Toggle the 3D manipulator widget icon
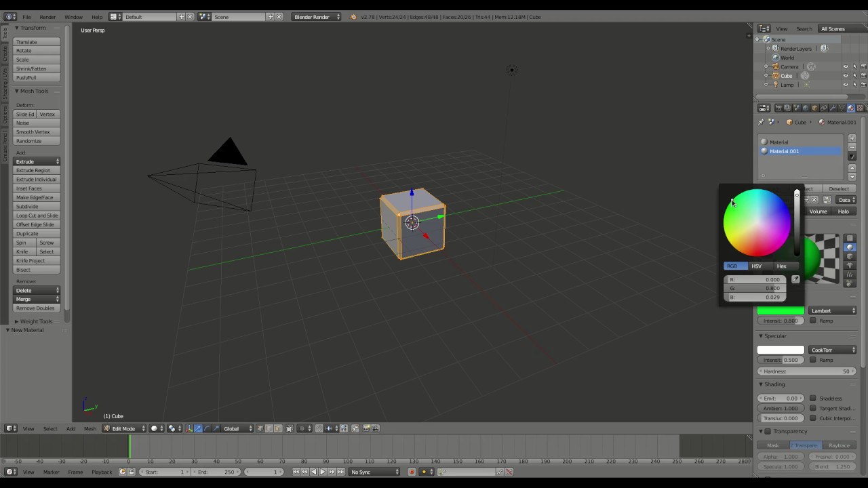The width and height of the screenshot is (868, 488). (x=189, y=428)
